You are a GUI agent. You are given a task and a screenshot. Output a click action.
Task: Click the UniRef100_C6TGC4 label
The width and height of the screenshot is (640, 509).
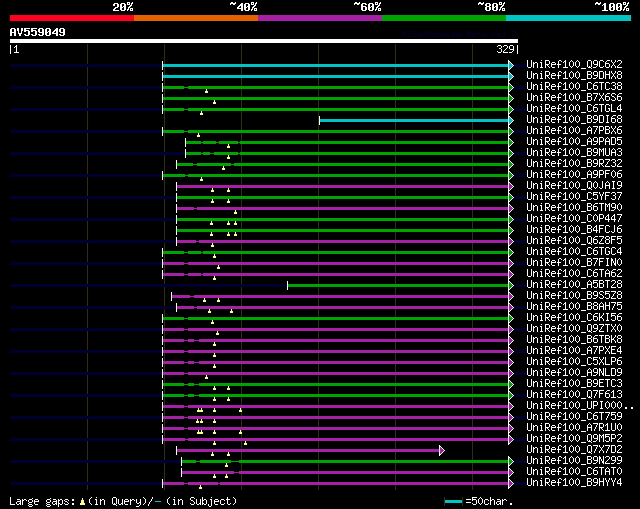574,252
